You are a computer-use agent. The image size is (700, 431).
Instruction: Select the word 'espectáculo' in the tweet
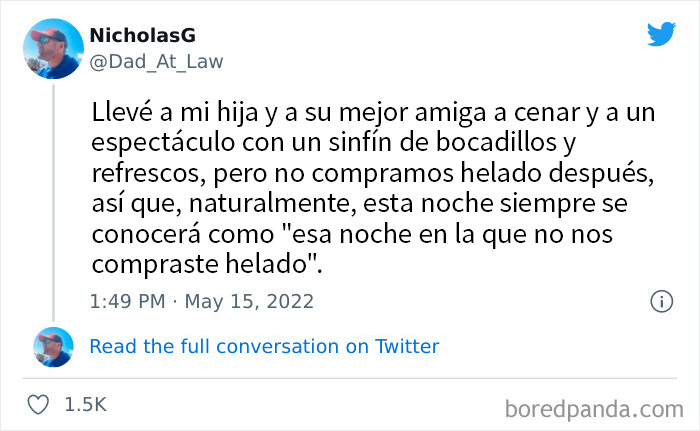click(x=163, y=143)
